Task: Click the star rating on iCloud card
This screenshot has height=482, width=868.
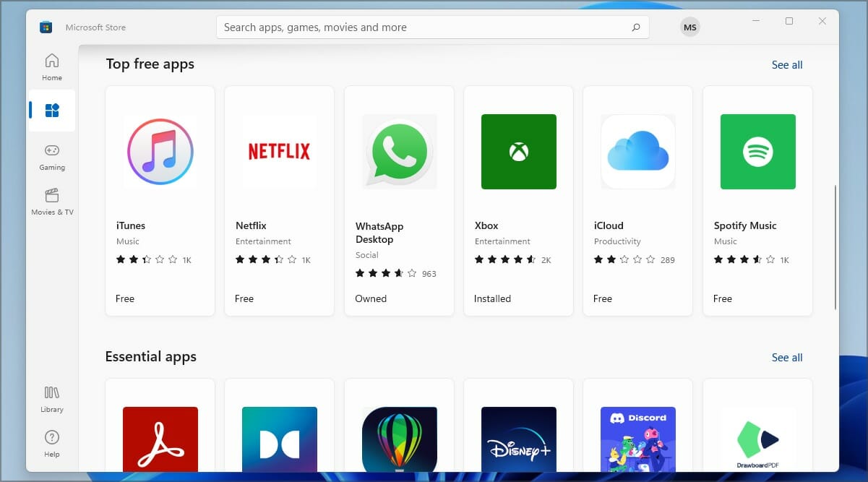Action: [x=624, y=259]
